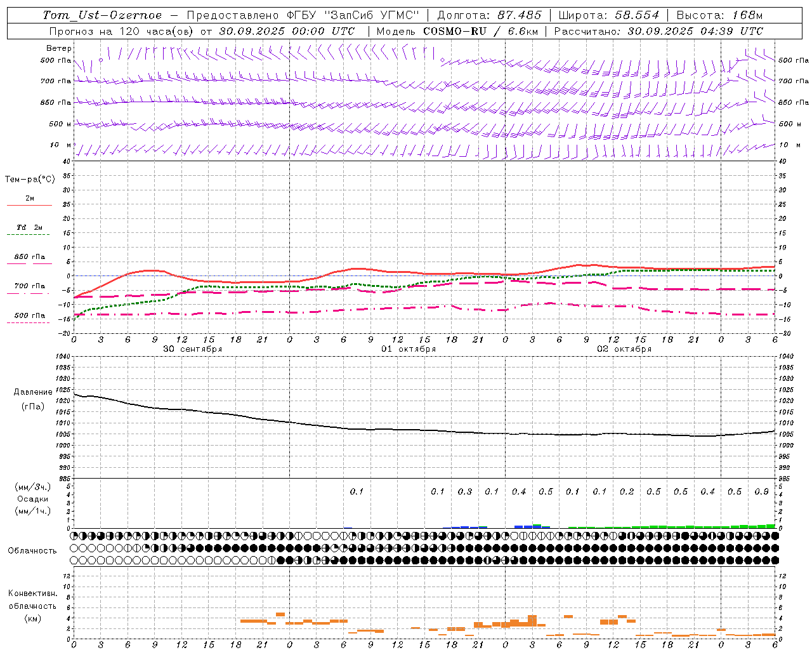Click the Тем-ра(°C) axis title

pyautogui.click(x=30, y=180)
